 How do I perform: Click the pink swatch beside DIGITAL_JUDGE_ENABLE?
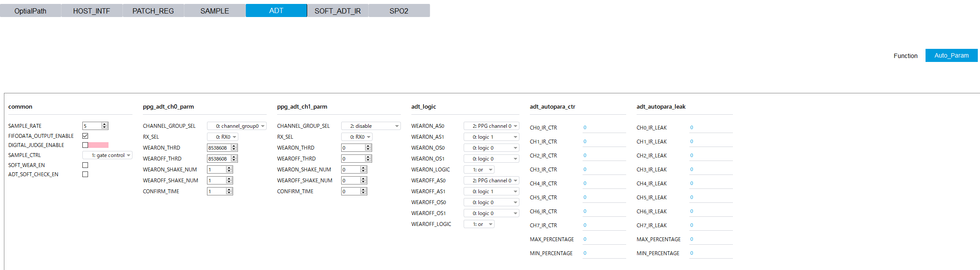[98, 145]
